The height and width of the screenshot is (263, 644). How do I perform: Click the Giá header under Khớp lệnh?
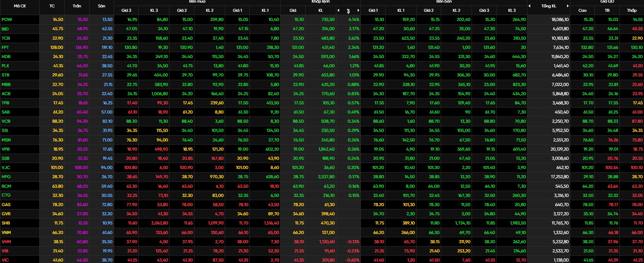click(293, 10)
